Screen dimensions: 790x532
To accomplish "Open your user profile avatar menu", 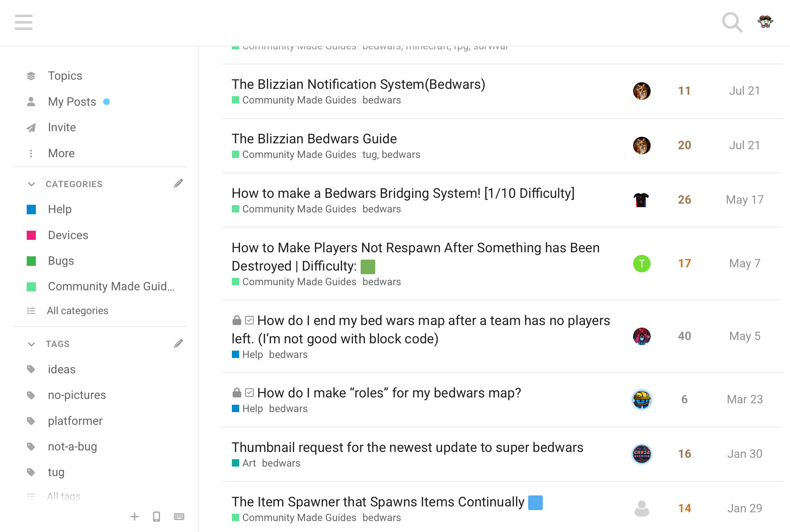I will click(765, 22).
